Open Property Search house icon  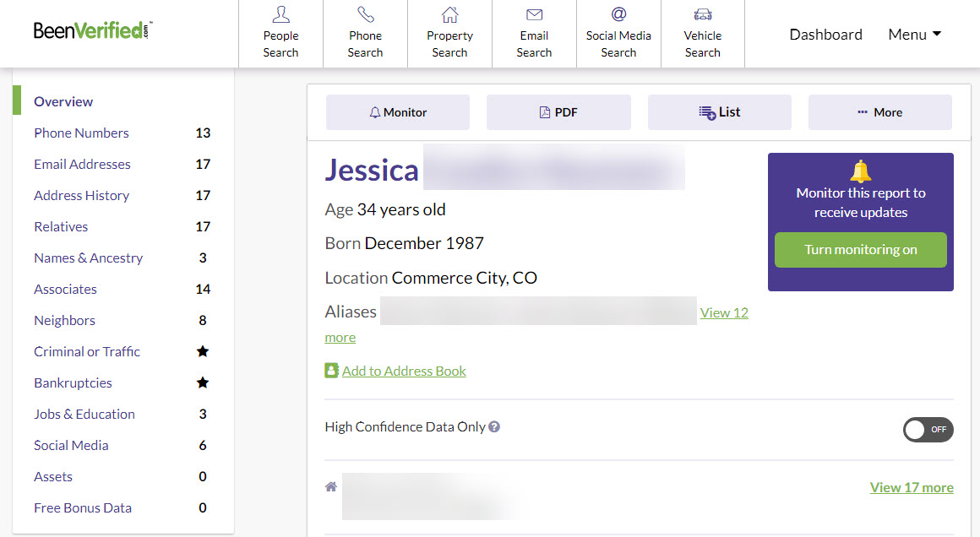(x=449, y=14)
